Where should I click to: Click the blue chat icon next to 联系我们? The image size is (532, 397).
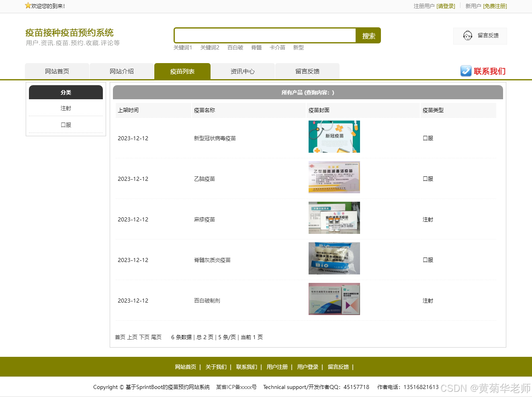(466, 71)
